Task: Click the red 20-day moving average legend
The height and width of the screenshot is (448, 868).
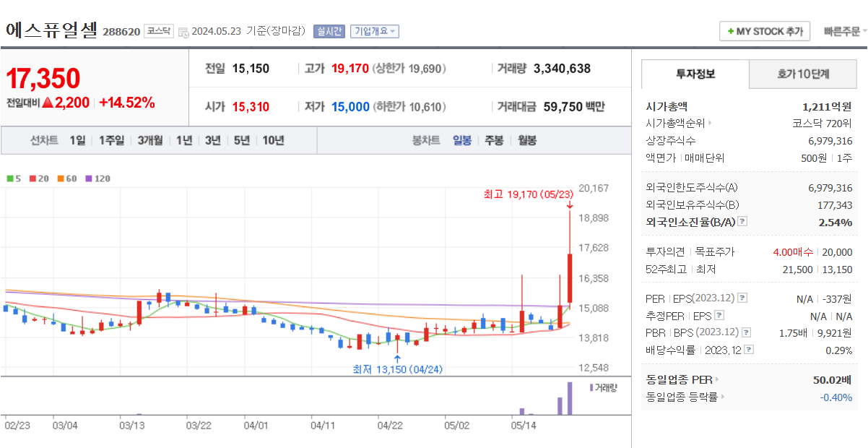Action: (x=39, y=178)
